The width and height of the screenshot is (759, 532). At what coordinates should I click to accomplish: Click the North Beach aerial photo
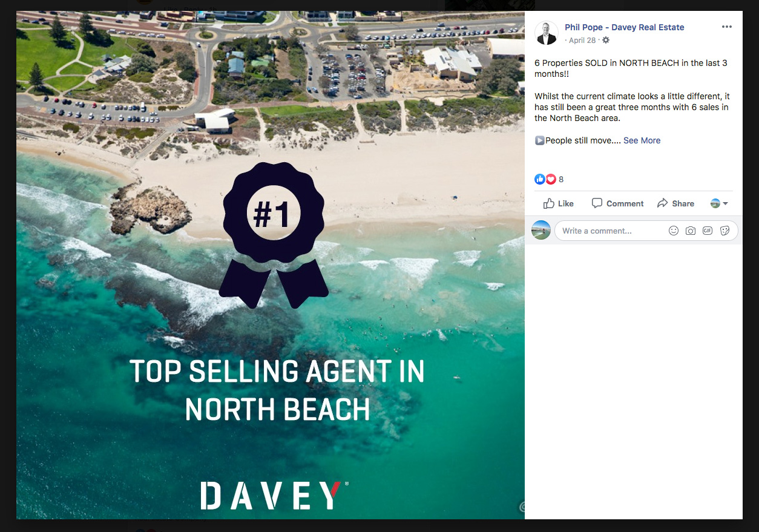point(271,264)
